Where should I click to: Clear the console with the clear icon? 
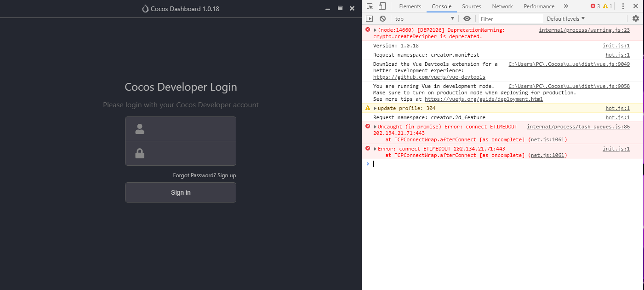point(382,19)
